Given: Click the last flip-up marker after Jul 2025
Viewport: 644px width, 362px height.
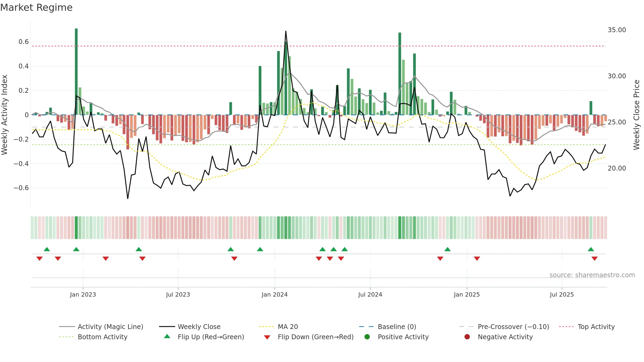Looking at the screenshot, I should (x=591, y=249).
